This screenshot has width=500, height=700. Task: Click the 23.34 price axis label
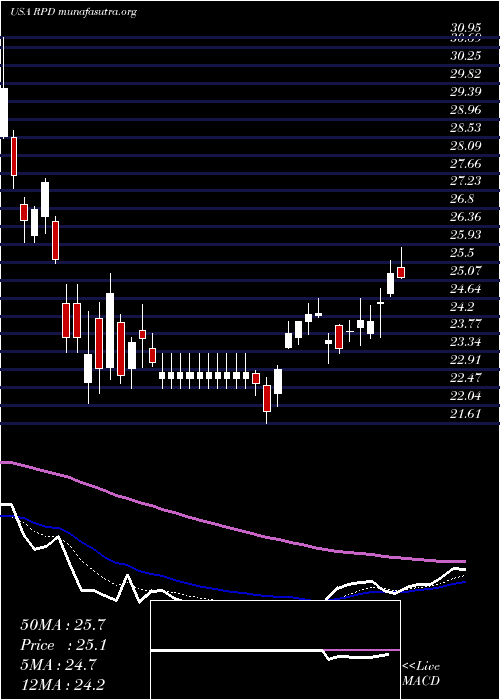pyautogui.click(x=465, y=342)
